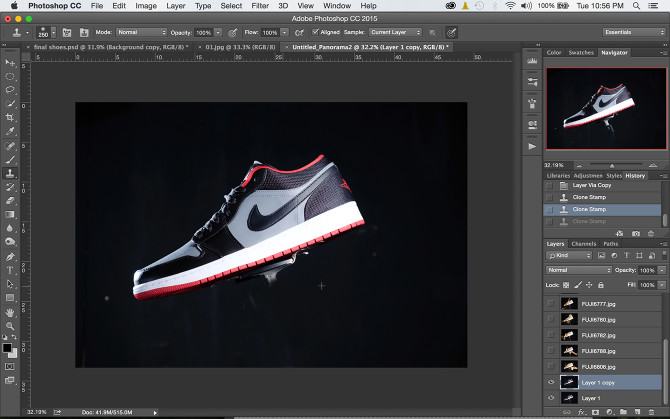Select the Pen tool
The image size is (670, 419).
click(x=10, y=257)
